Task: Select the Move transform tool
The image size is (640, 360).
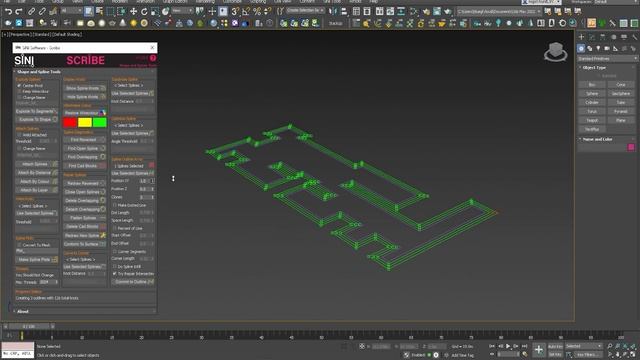Action: click(x=133, y=11)
